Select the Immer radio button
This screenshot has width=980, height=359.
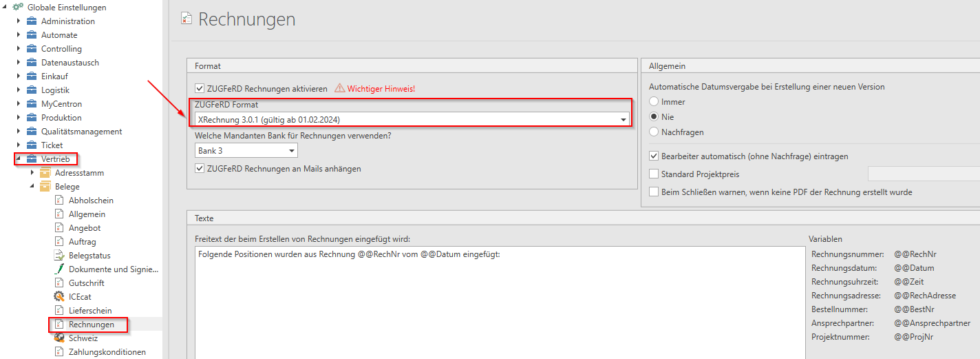(654, 102)
